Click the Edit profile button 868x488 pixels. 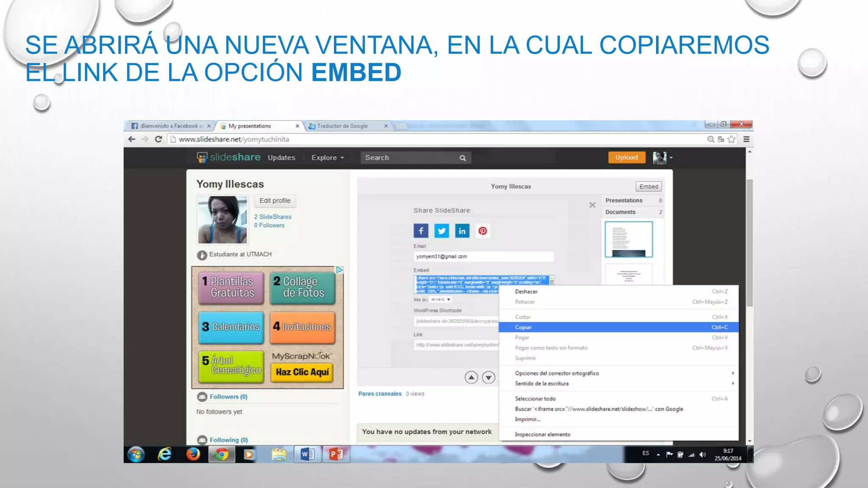point(275,200)
